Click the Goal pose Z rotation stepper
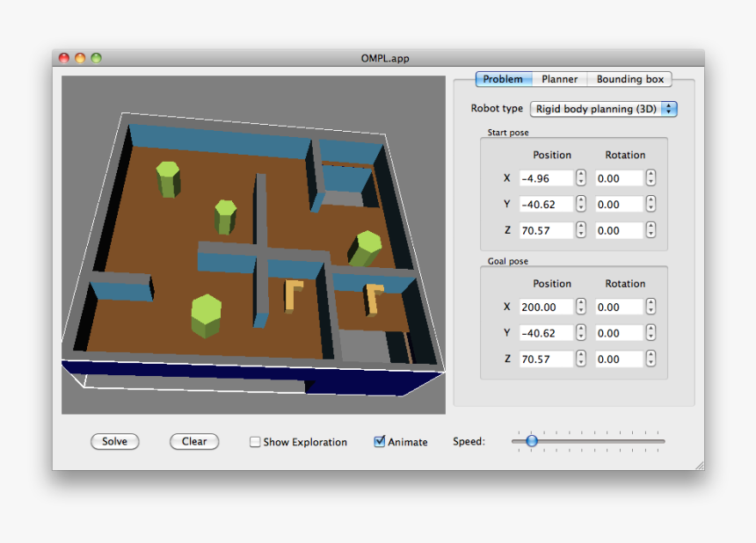756x543 pixels. pyautogui.click(x=651, y=358)
